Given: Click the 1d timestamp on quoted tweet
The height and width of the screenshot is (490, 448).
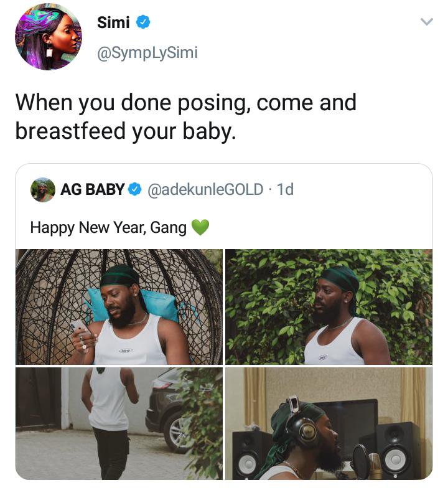Looking at the screenshot, I should [285, 189].
